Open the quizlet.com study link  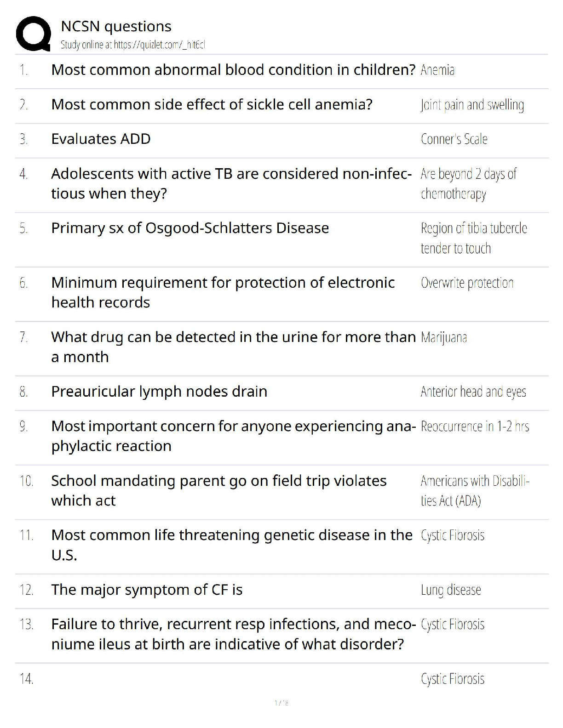point(132,45)
